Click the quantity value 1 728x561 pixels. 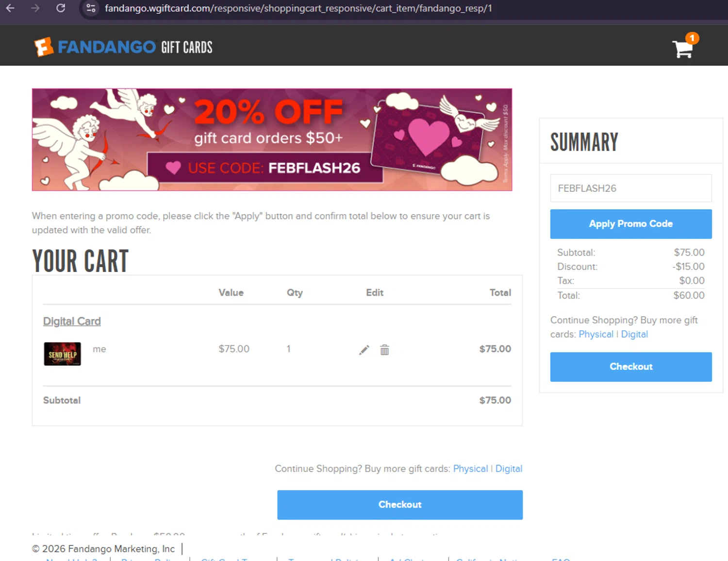tap(288, 349)
